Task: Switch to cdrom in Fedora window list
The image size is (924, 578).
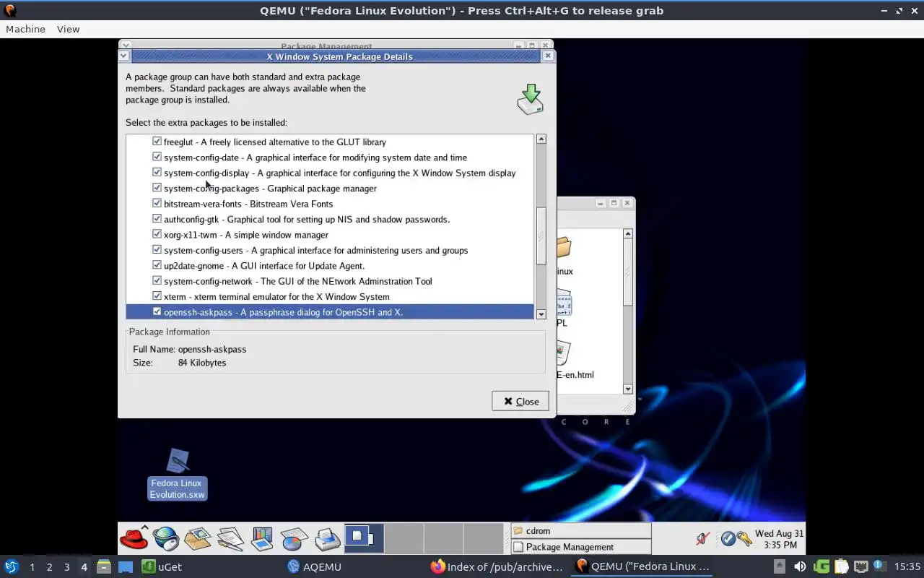Action: [x=581, y=530]
